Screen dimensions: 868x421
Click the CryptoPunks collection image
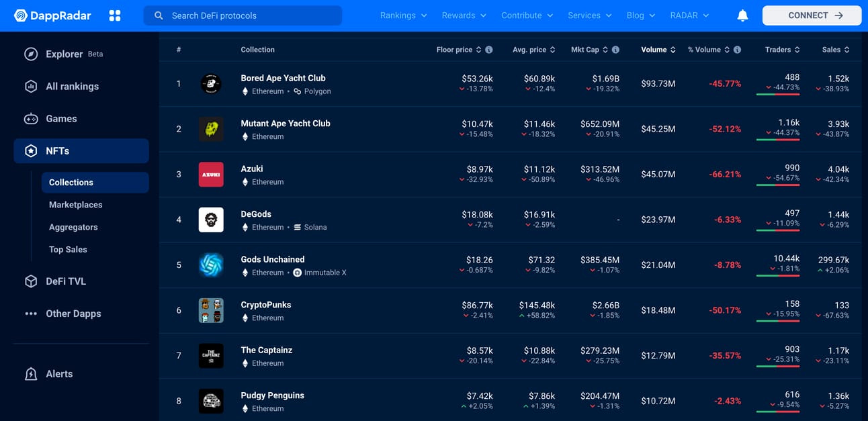tap(211, 310)
